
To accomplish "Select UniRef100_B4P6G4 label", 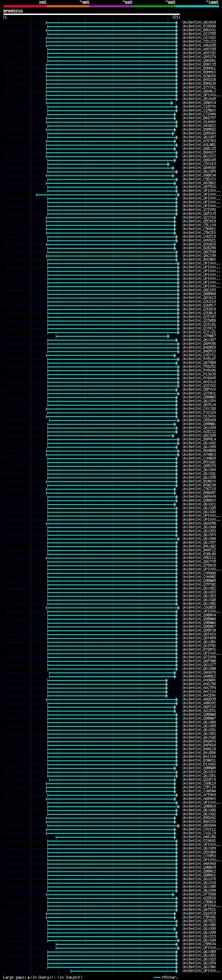I will (x=199, y=745).
